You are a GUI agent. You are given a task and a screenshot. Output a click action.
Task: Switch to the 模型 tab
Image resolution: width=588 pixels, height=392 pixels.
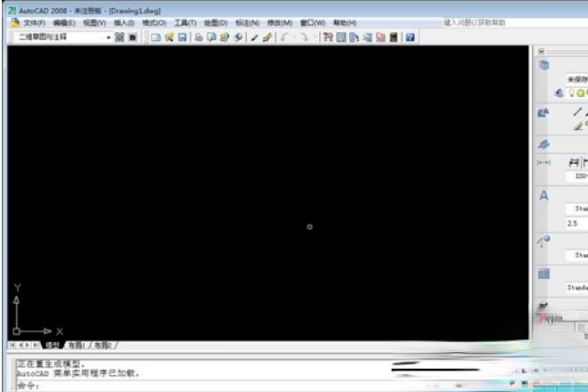click(53, 345)
